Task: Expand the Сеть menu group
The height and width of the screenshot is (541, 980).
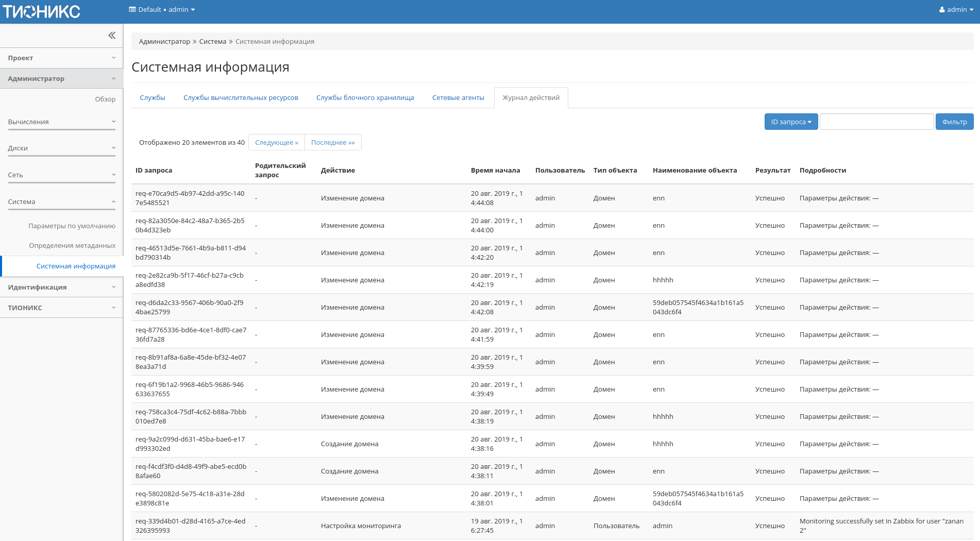Action: click(61, 175)
